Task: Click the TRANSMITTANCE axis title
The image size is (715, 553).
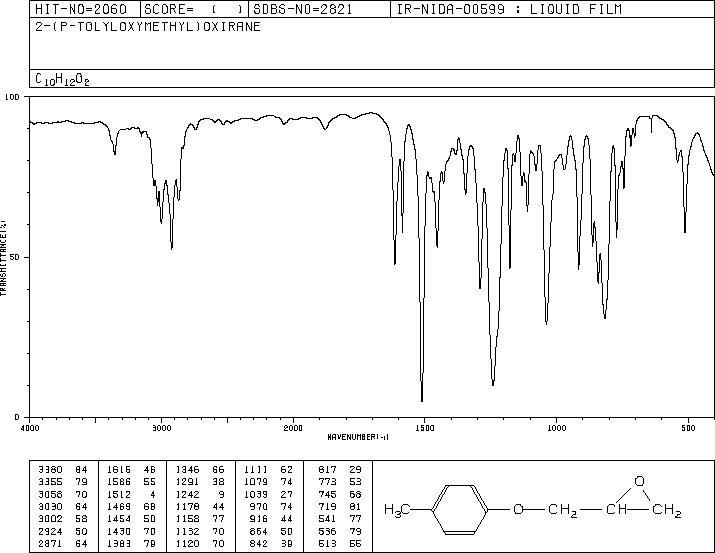Action: click(x=3, y=258)
